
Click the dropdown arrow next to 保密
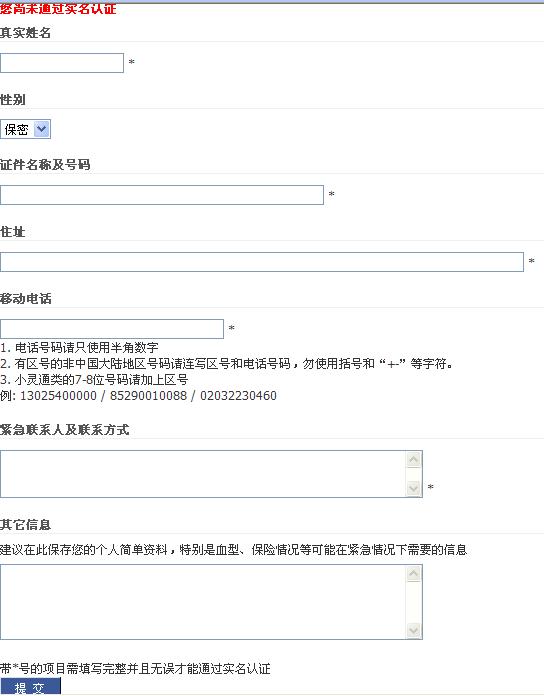click(42, 129)
